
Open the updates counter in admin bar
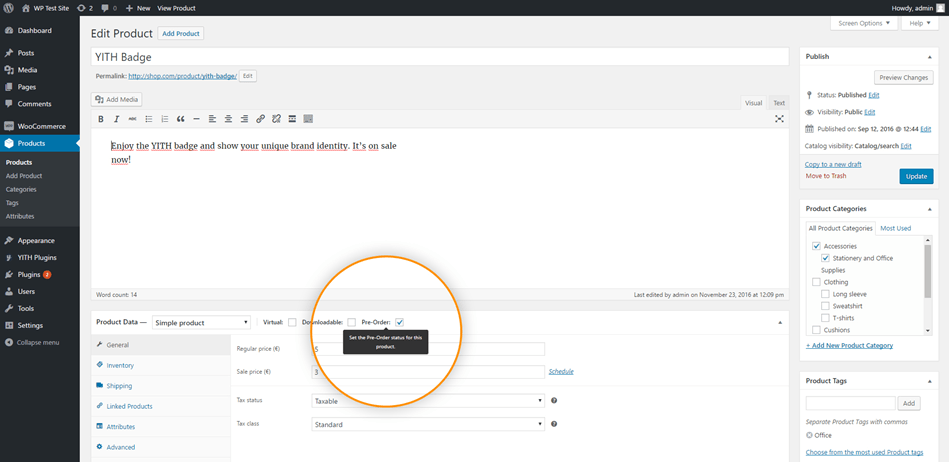click(x=85, y=8)
